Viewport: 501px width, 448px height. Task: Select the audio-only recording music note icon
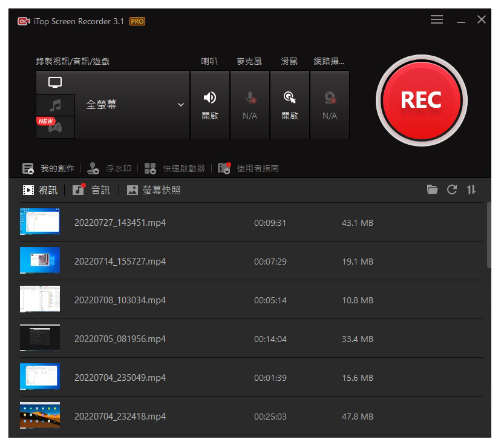55,105
